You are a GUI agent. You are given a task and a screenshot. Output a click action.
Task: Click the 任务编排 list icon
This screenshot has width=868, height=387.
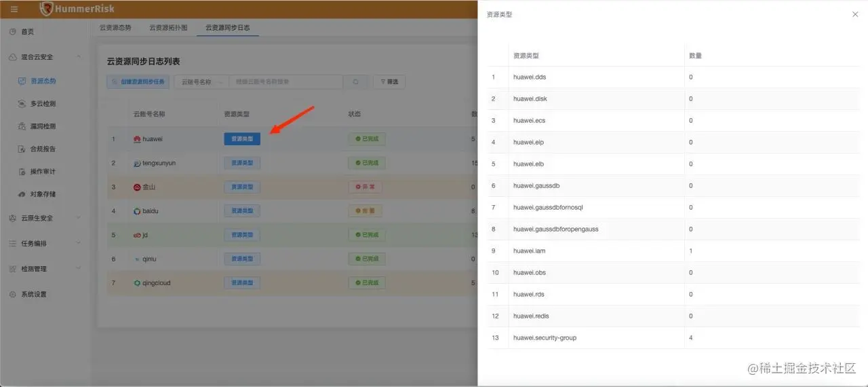(13, 243)
